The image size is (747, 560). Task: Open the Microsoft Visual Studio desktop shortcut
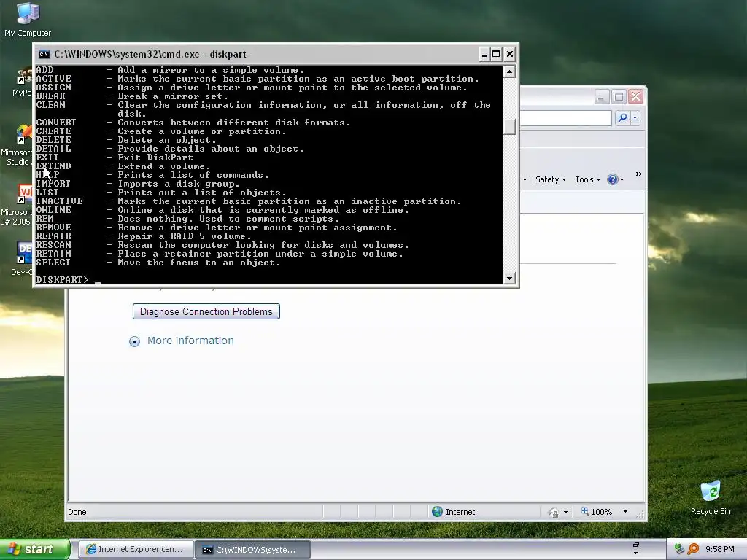(x=18, y=144)
